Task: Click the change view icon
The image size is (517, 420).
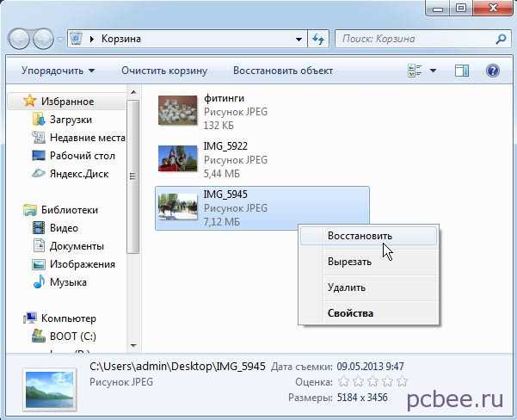Action: (415, 71)
